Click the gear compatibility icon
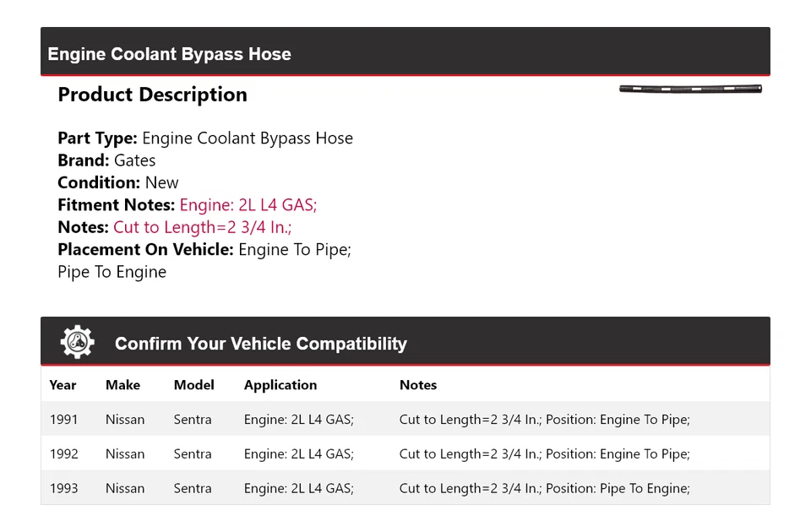The height and width of the screenshot is (532, 811). tap(77, 342)
